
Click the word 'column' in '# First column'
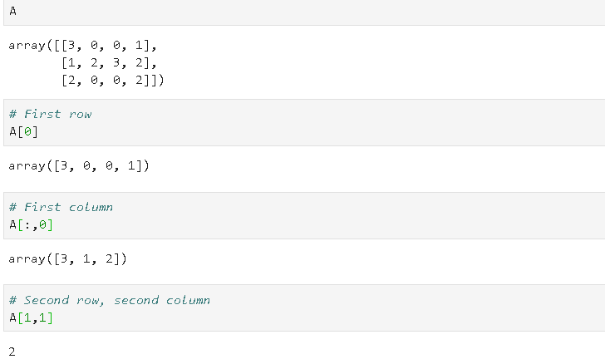pos(91,207)
